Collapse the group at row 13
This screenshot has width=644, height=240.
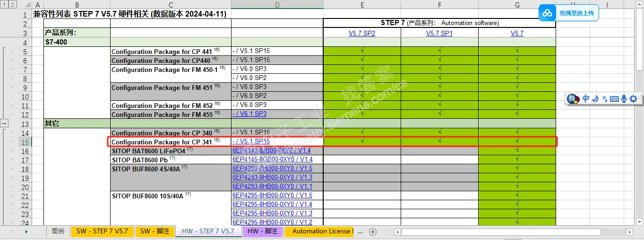point(5,123)
